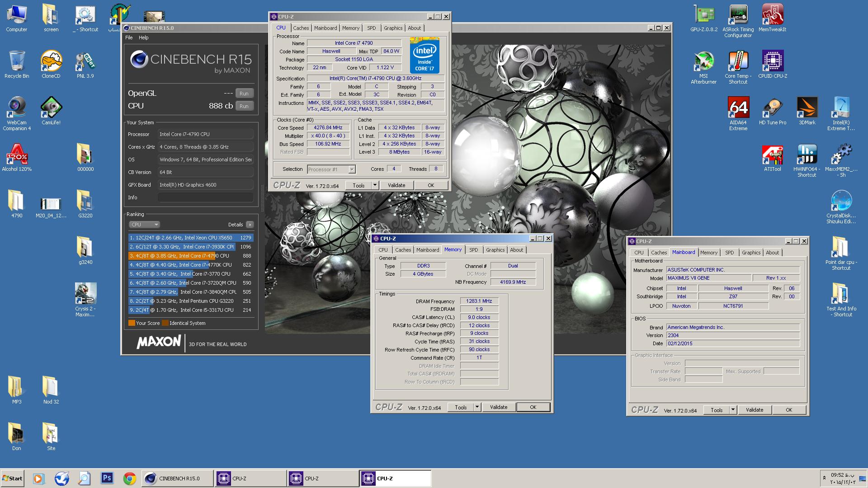Open the Recycle Bin icon
The width and height of the screenshot is (868, 488).
point(17,65)
